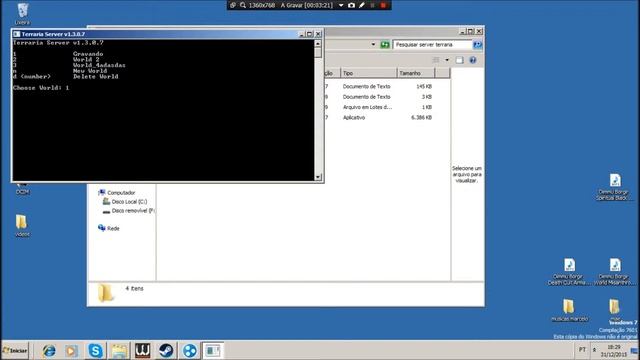Open the recorder's dropdown arrow menu
Screen dimensions: 640x360
(x=341, y=5)
